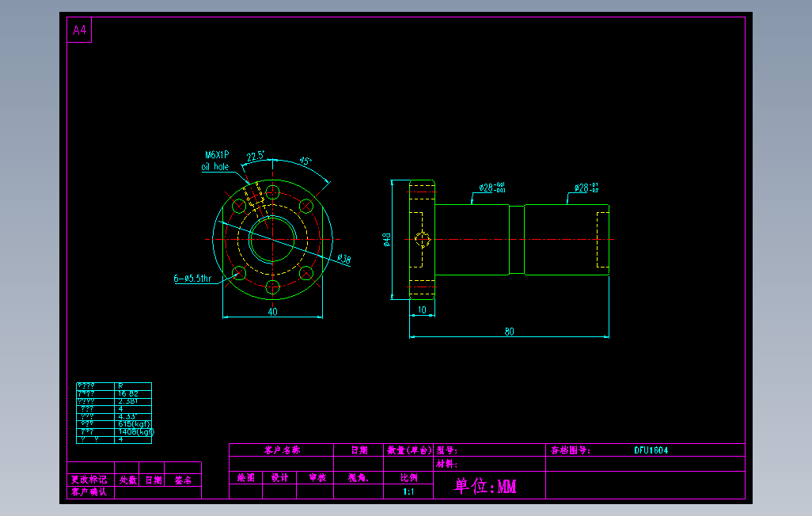Select the 615(kgf) load value
Screen dimensions: 812x516
coord(134,423)
